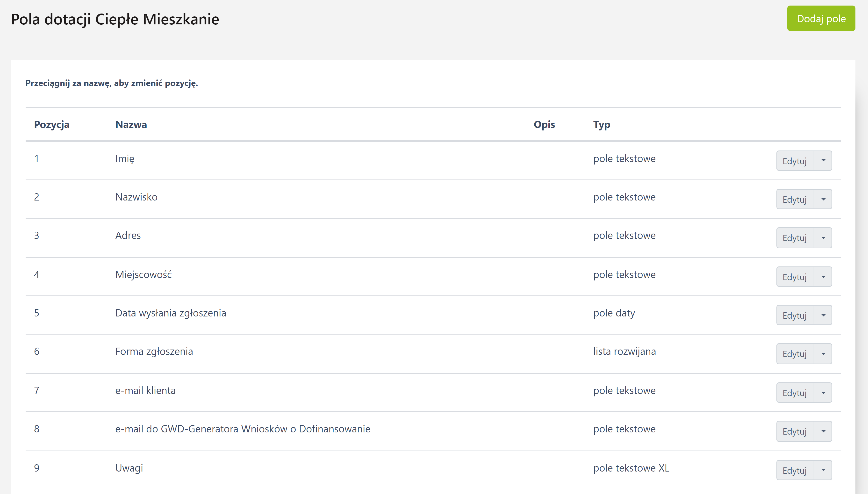Click the Nazwa column header
868x494 pixels.
131,124
